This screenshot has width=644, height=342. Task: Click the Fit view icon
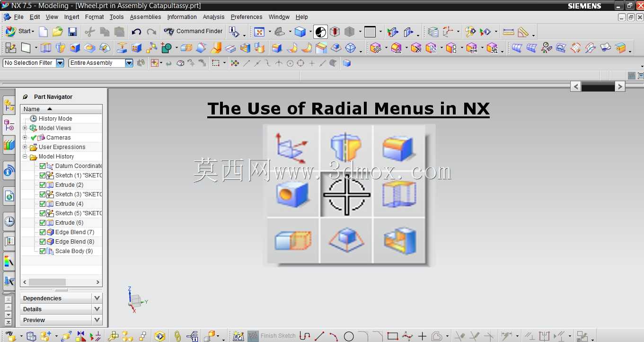259,32
